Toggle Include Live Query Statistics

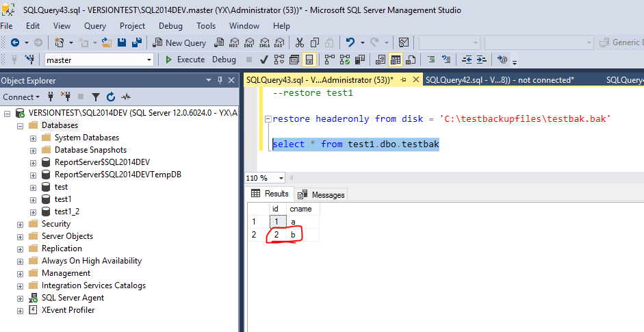click(345, 60)
